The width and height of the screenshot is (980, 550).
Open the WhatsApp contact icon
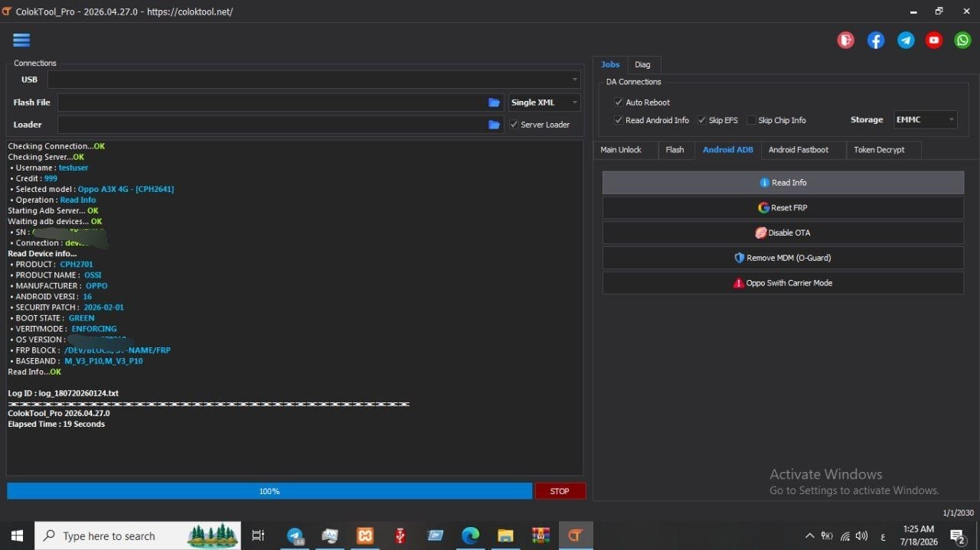click(x=963, y=41)
